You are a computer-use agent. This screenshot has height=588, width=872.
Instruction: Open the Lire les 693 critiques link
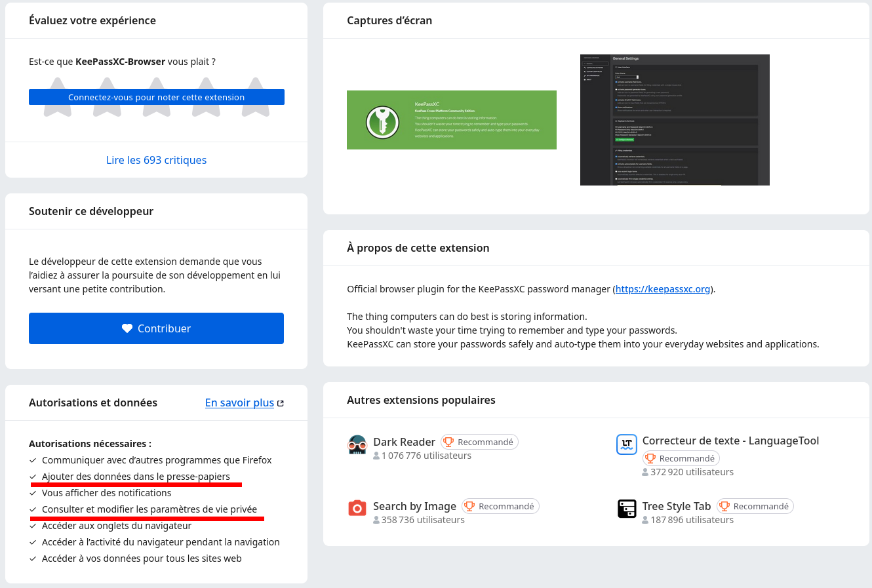click(156, 160)
